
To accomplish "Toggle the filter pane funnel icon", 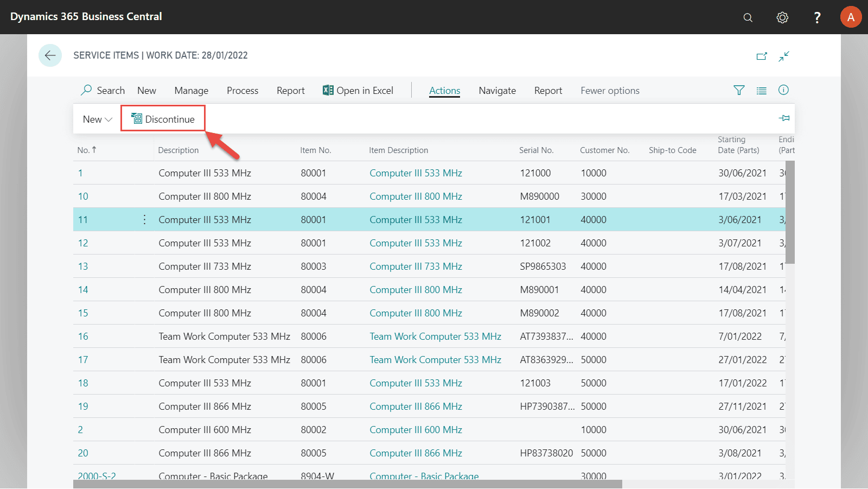I will point(739,90).
